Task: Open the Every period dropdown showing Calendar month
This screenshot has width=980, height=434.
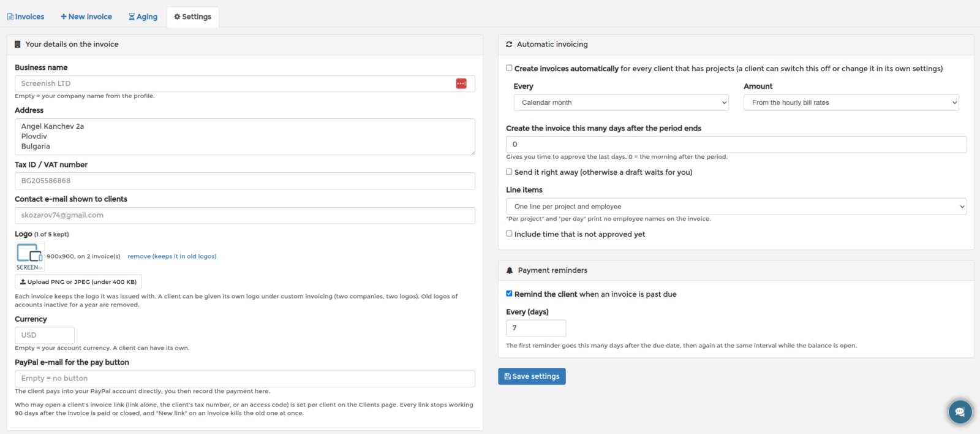Action: point(621,102)
